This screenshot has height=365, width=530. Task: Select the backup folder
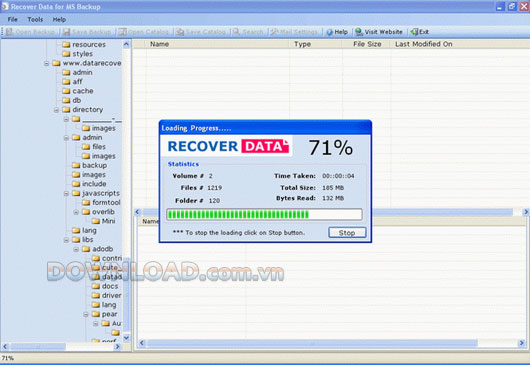pos(95,165)
